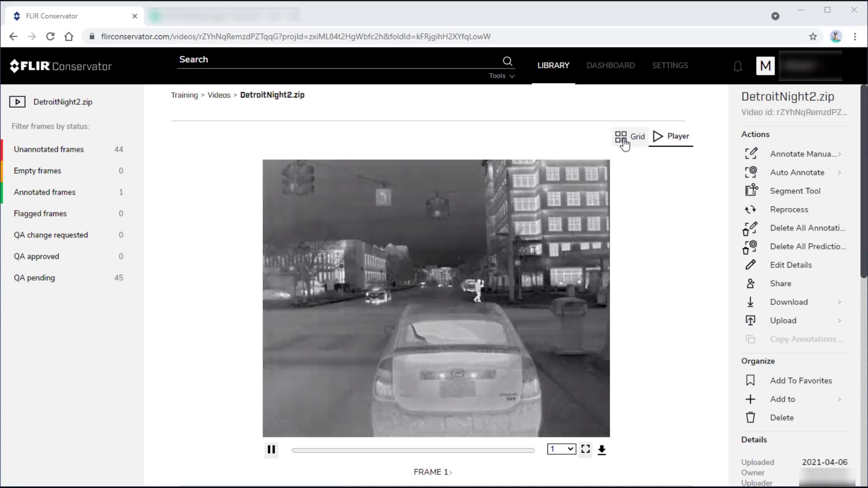This screenshot has width=868, height=488.
Task: Select the DASHBOARD tab
Action: (x=610, y=65)
